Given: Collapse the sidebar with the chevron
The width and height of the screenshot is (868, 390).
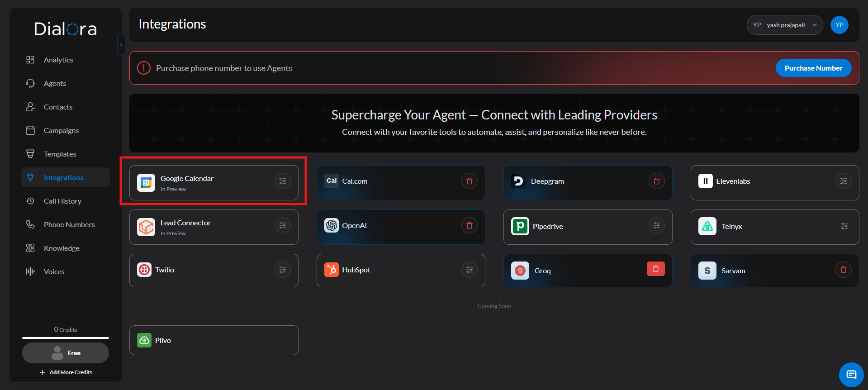Looking at the screenshot, I should click(121, 45).
